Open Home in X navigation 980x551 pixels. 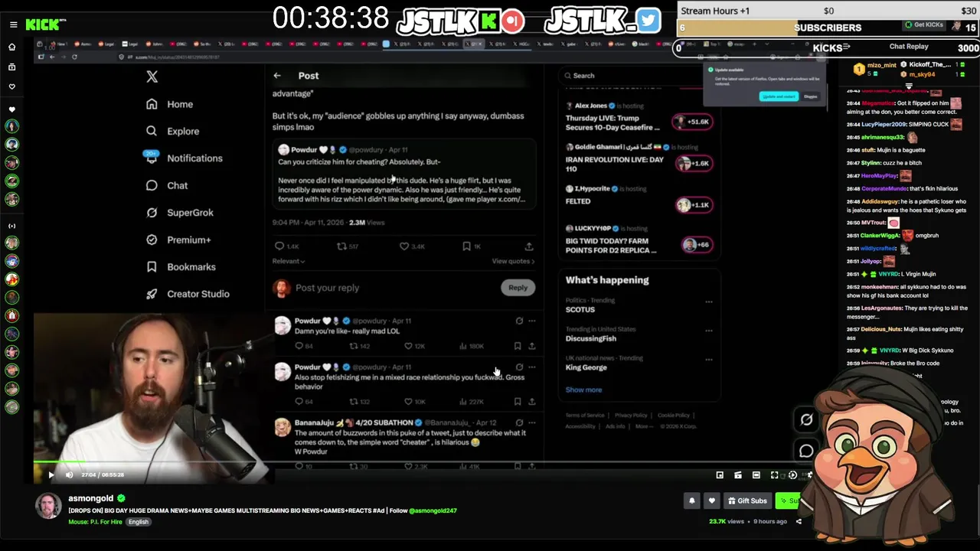(x=170, y=104)
